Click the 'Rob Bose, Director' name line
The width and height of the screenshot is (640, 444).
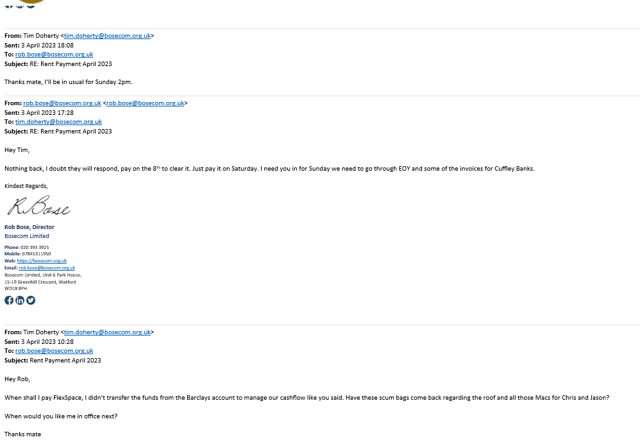[x=29, y=227]
